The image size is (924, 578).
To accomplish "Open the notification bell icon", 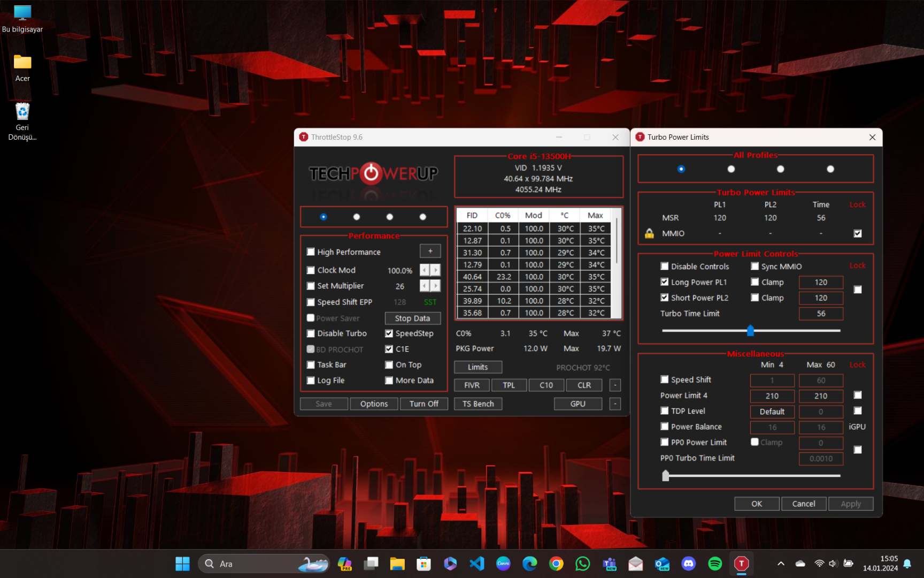I will click(907, 564).
